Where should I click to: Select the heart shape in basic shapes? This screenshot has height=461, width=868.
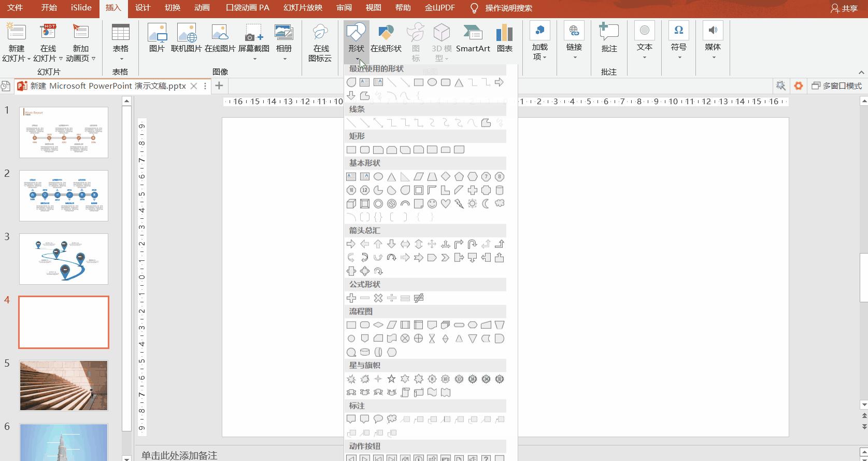tap(445, 204)
